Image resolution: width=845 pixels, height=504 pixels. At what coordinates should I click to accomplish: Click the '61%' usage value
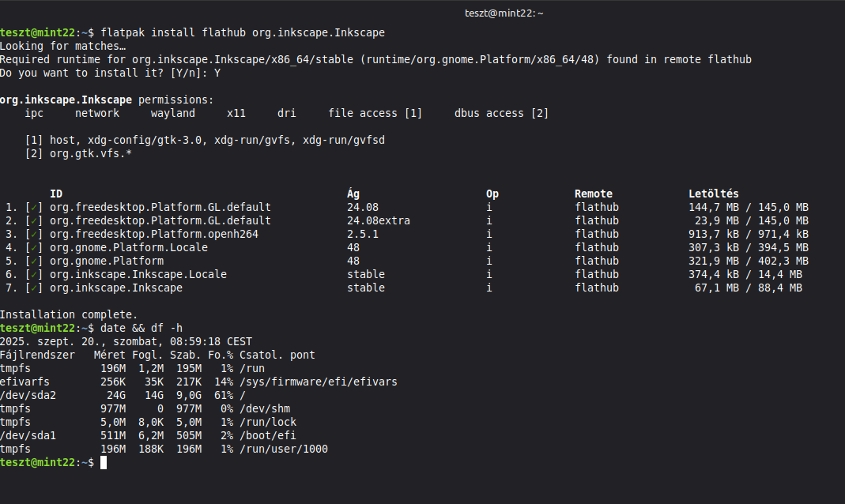(224, 395)
